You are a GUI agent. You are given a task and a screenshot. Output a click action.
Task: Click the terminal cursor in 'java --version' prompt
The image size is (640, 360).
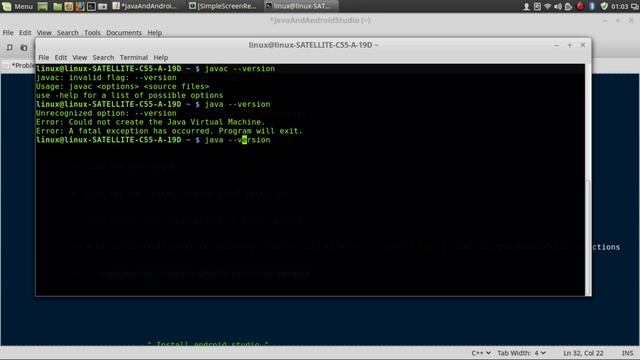click(244, 140)
